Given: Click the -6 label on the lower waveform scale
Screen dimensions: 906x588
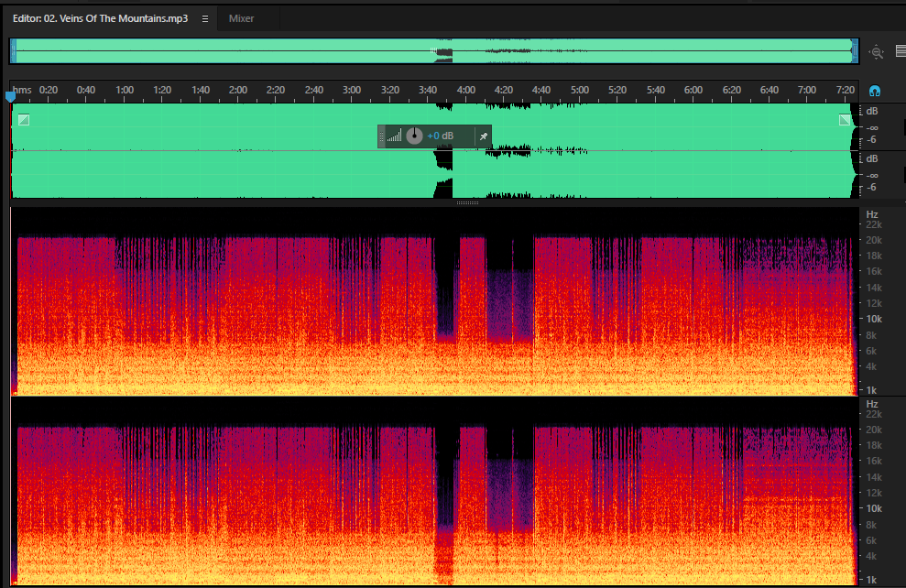Looking at the screenshot, I should click(871, 187).
